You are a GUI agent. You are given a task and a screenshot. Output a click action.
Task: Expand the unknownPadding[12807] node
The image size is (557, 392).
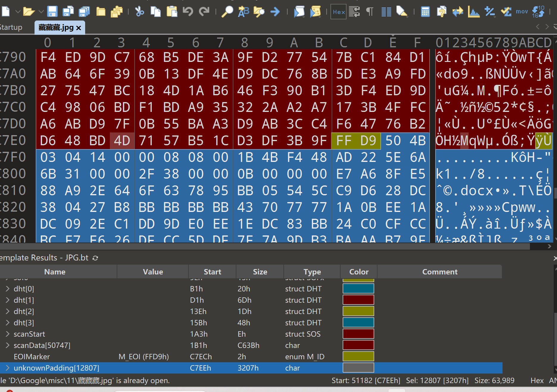[7, 368]
